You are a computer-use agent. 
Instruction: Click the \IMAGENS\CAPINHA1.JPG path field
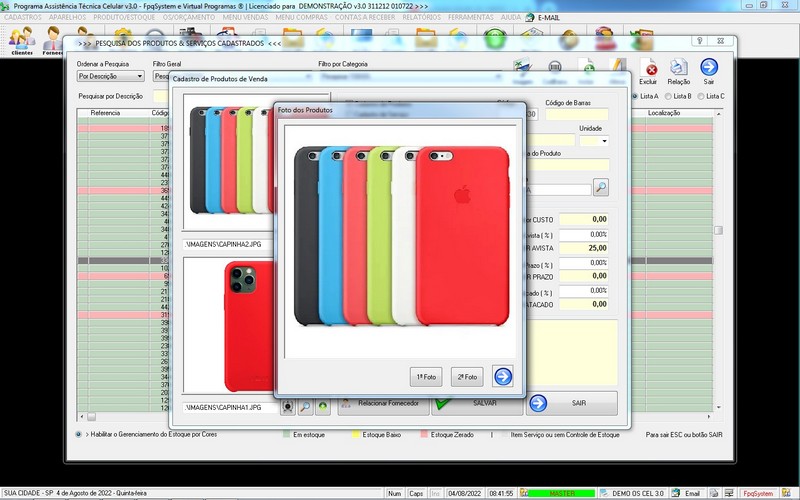tap(230, 408)
